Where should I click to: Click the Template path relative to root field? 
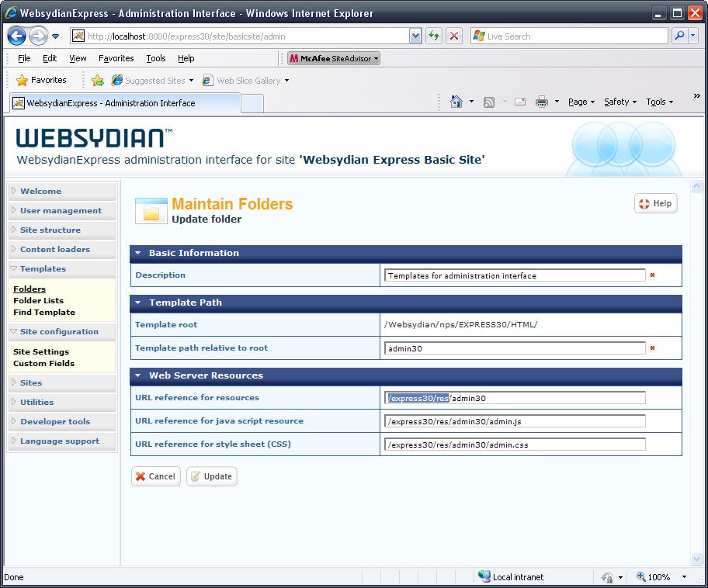515,348
